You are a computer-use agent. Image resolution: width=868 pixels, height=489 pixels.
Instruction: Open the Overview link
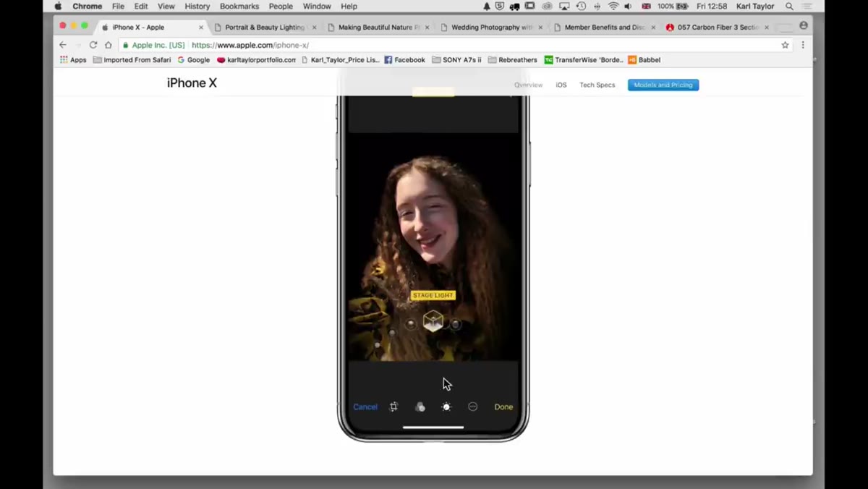(528, 85)
